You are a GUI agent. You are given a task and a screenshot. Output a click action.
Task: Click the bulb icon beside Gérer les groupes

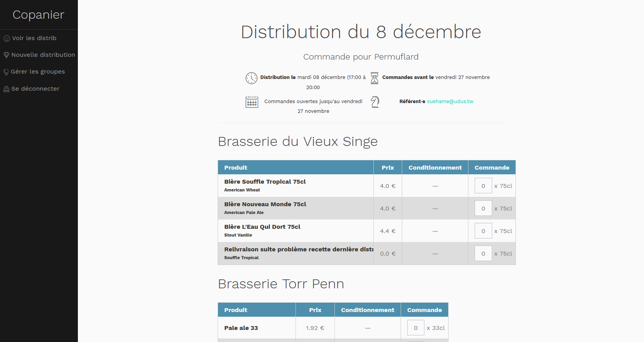(x=6, y=72)
